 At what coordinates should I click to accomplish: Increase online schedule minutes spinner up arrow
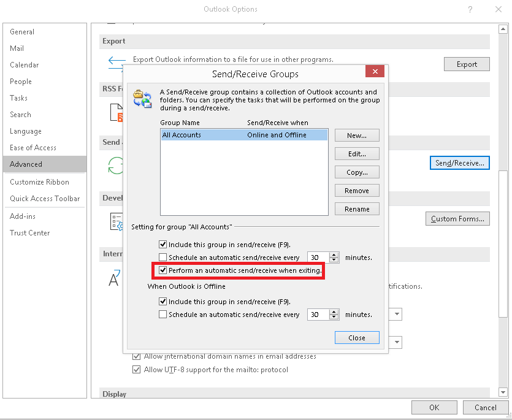coord(334,254)
